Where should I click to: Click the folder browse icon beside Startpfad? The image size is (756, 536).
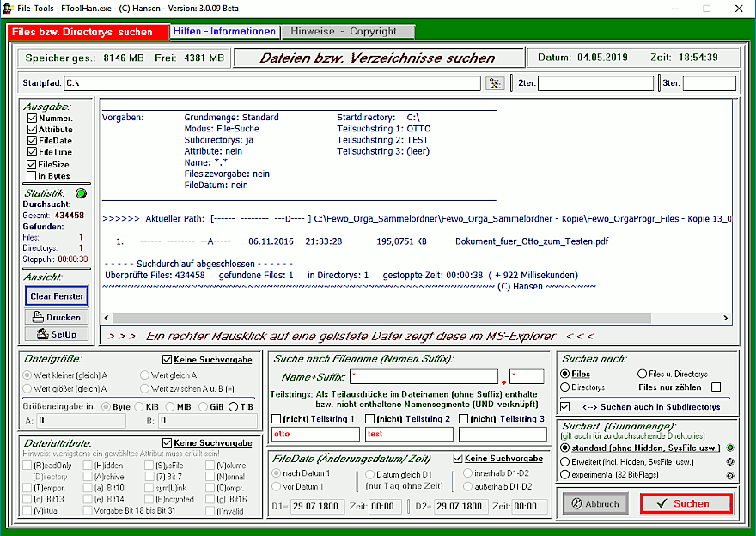pyautogui.click(x=495, y=83)
